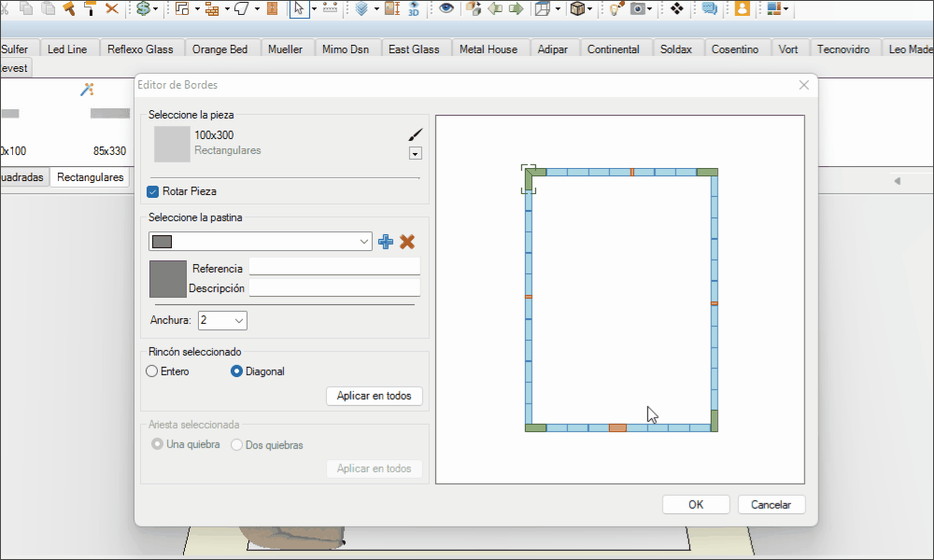Click the wooden textured cube icon

tap(577, 8)
